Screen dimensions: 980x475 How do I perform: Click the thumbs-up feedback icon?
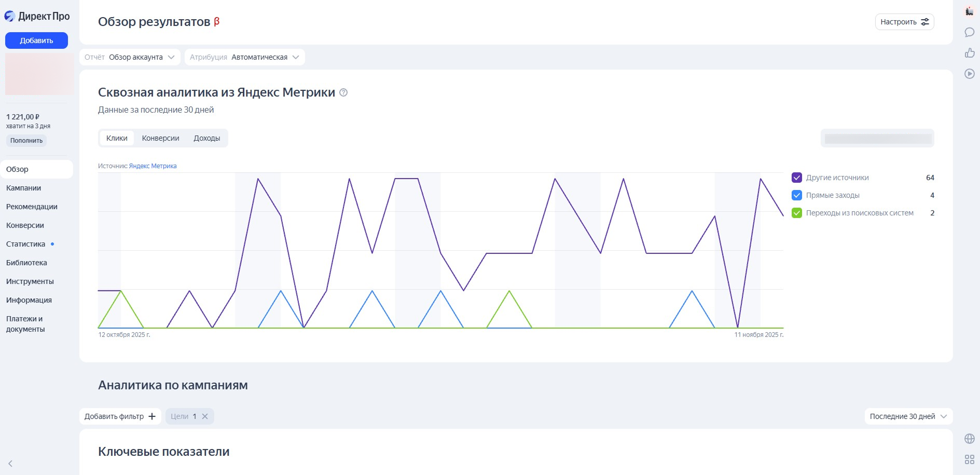coord(969,53)
